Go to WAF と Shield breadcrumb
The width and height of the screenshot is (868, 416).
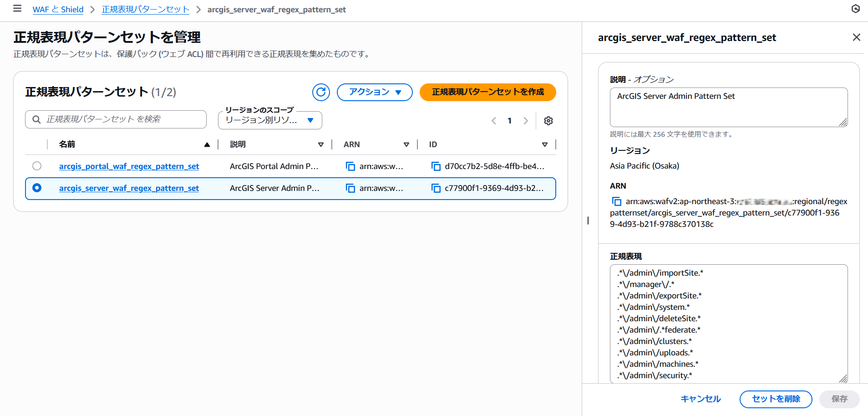pyautogui.click(x=58, y=10)
